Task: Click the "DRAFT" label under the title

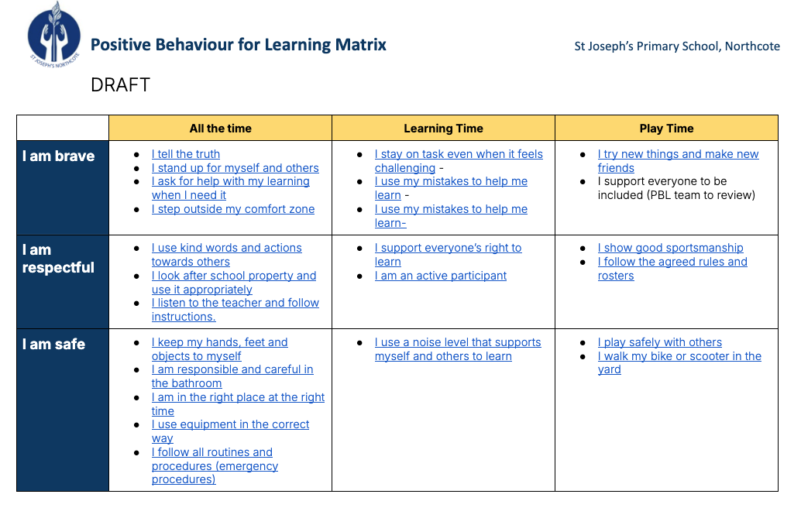Action: (120, 84)
